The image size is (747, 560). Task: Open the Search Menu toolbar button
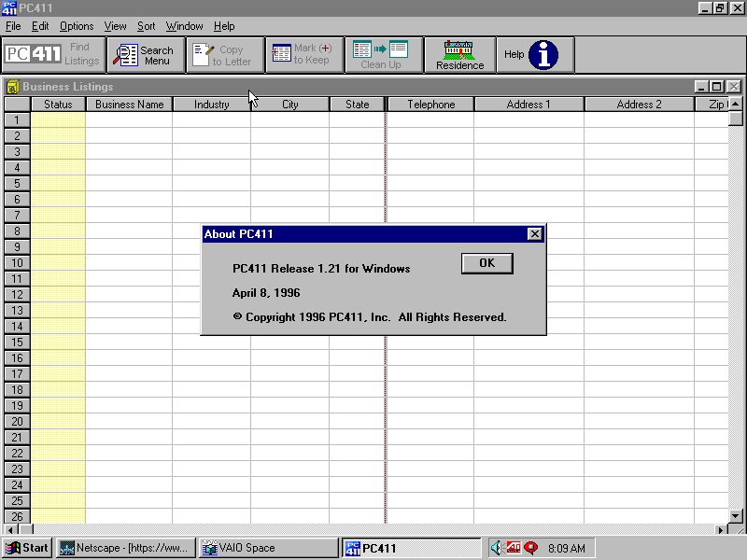pyautogui.click(x=145, y=55)
